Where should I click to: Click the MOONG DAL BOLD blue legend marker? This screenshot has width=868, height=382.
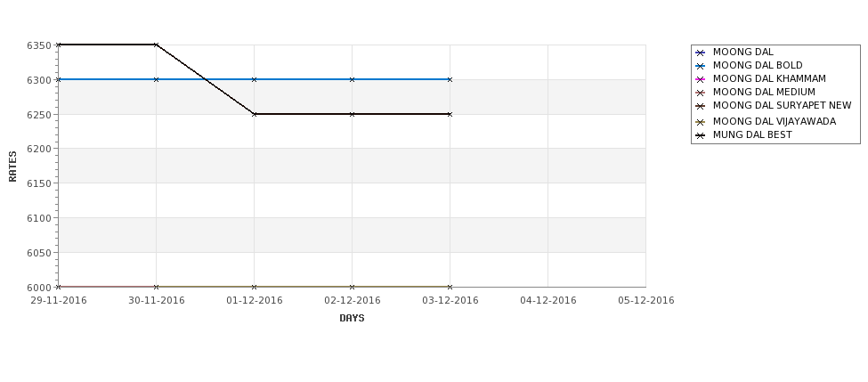click(x=701, y=66)
